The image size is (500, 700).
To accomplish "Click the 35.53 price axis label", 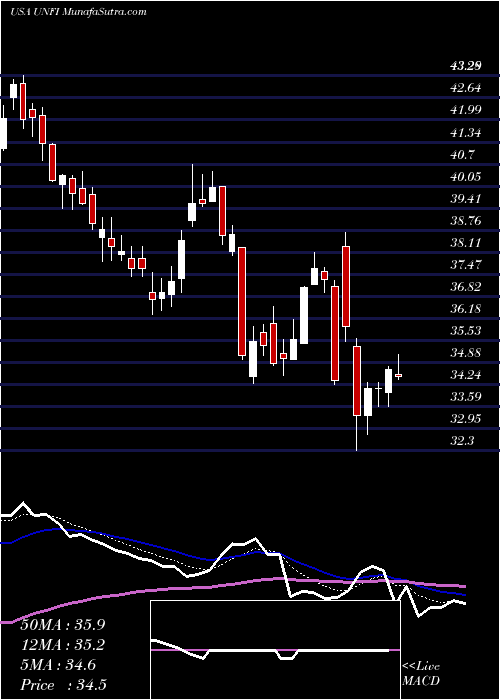I will (465, 331).
